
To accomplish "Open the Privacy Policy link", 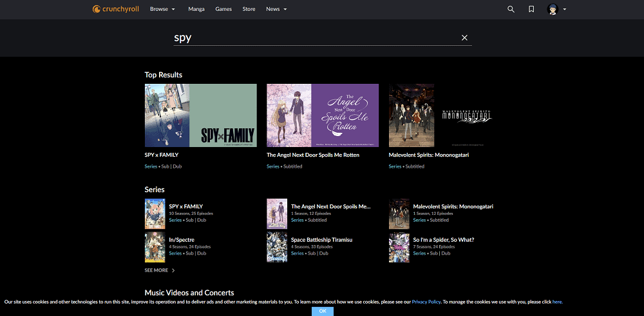I will (x=426, y=302).
